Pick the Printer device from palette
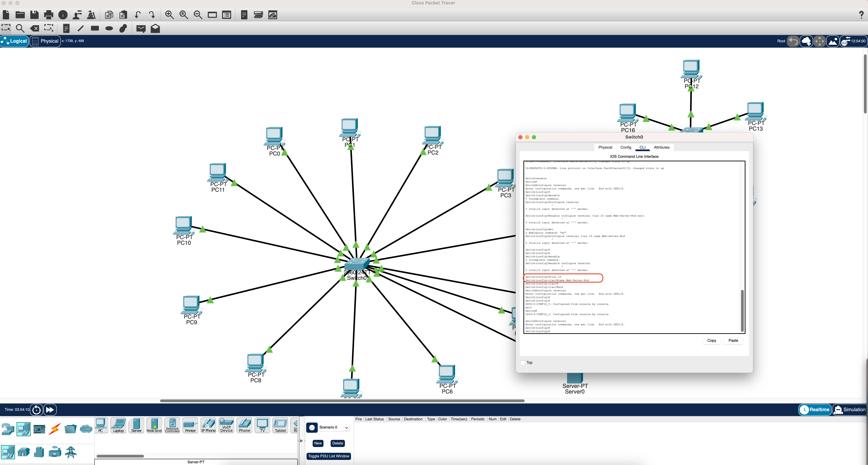This screenshot has height=465, width=868. pos(190,425)
